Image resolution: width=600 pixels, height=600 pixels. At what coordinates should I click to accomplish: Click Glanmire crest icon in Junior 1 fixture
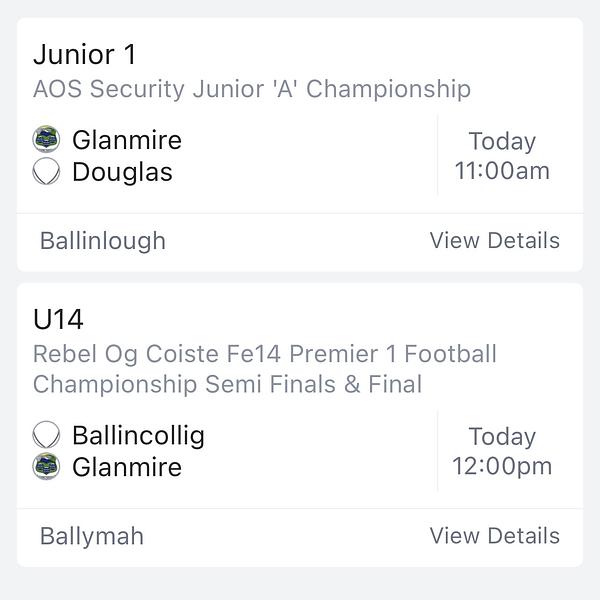46,139
